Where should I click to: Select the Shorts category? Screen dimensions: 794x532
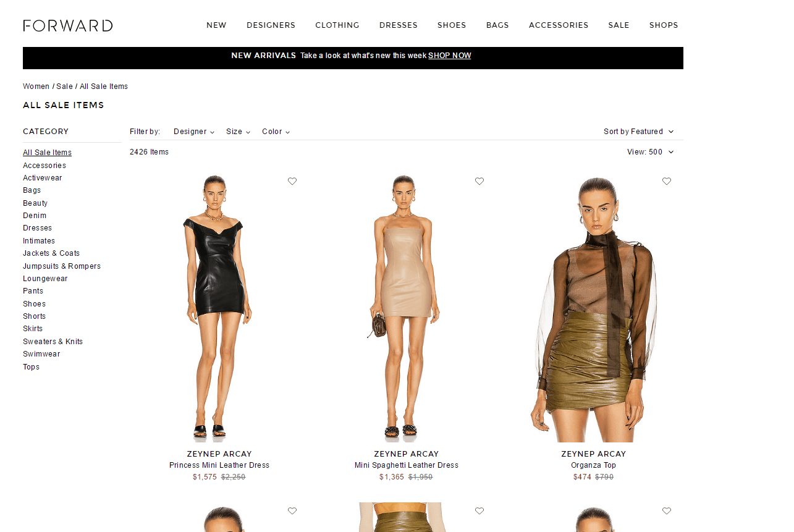pyautogui.click(x=35, y=316)
